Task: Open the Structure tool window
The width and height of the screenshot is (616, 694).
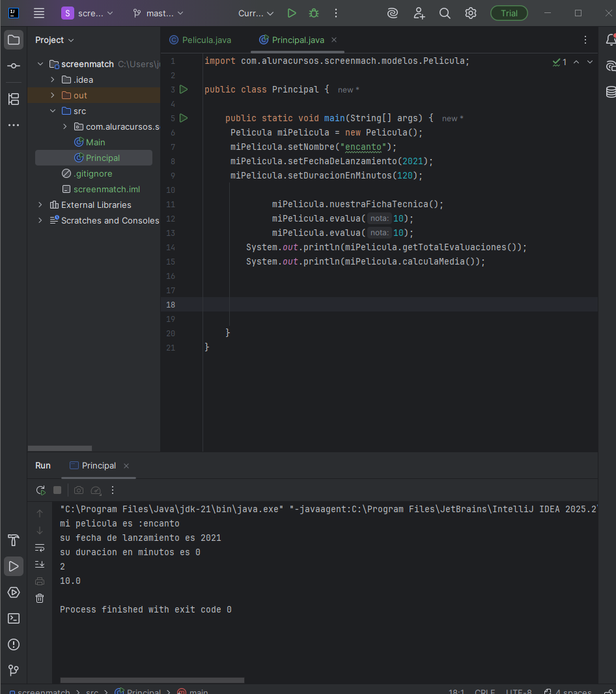Action: (x=14, y=99)
